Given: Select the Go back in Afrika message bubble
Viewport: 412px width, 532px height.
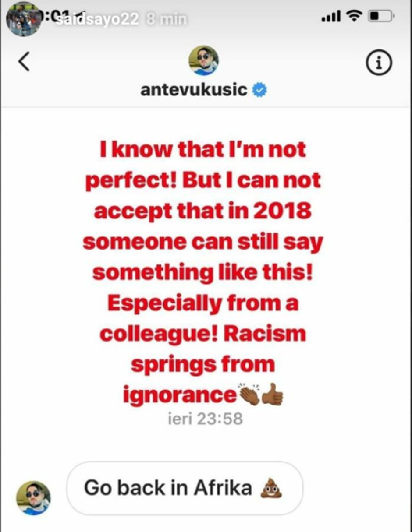Looking at the screenshot, I should pyautogui.click(x=185, y=488).
